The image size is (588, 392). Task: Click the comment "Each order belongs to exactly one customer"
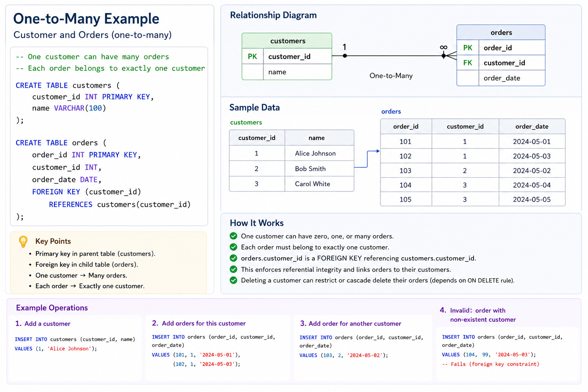pyautogui.click(x=110, y=68)
